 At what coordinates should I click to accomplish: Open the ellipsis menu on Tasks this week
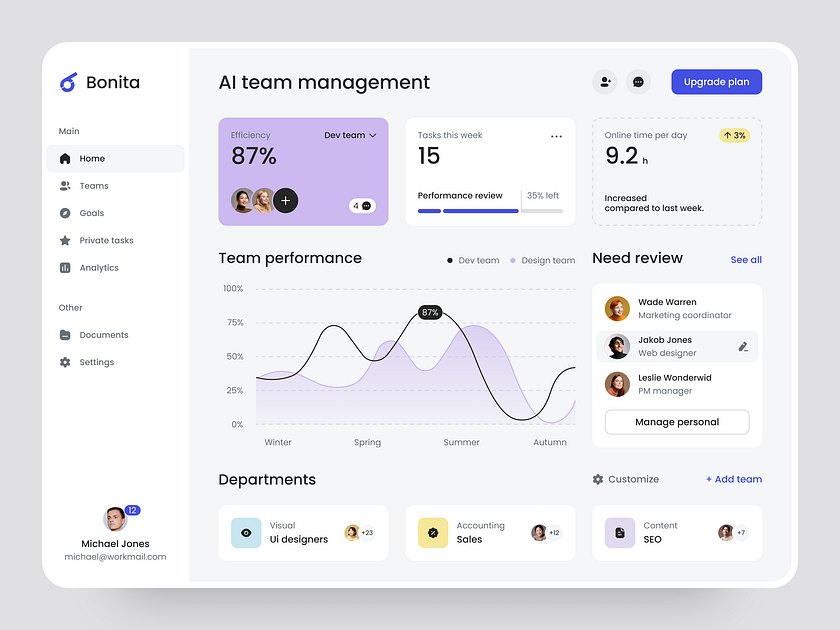(556, 136)
